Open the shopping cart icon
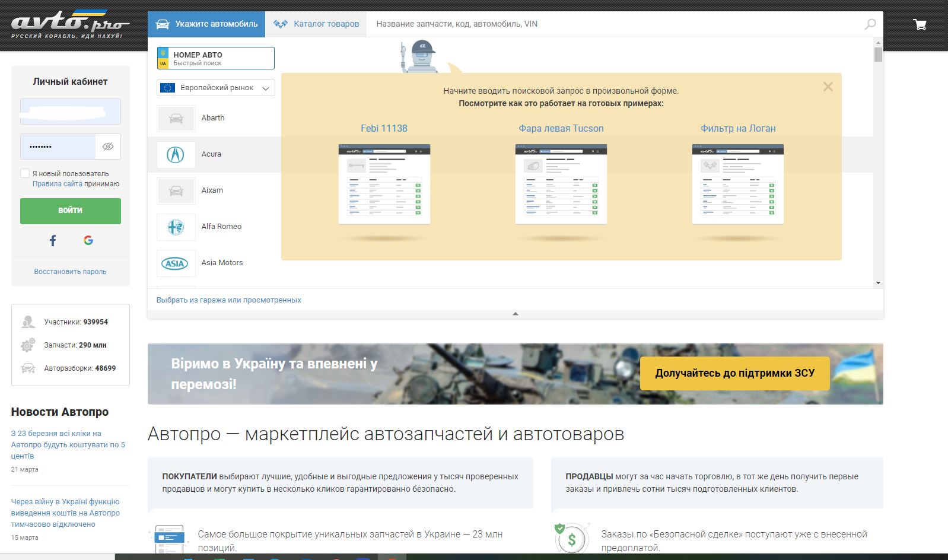This screenshot has height=560, width=948. tap(920, 24)
